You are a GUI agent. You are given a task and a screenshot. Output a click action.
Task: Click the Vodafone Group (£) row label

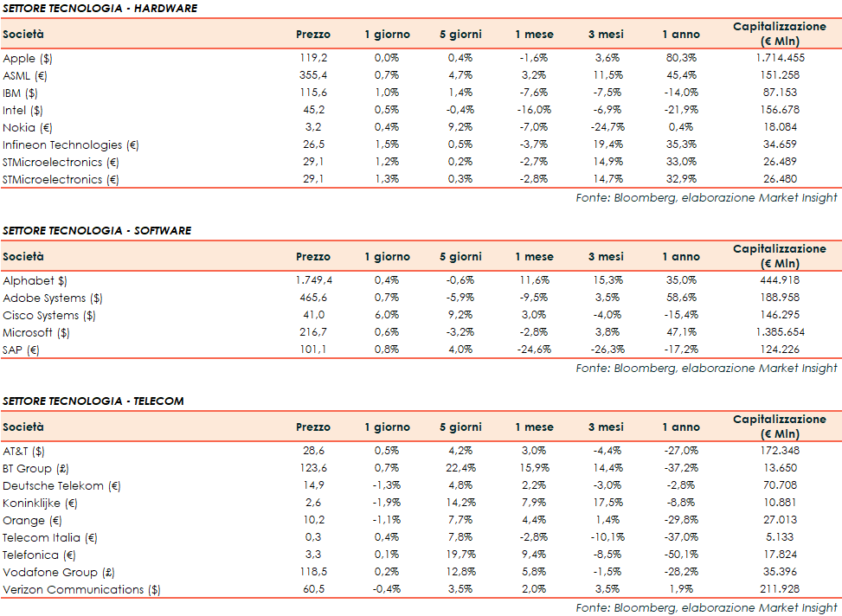(x=58, y=572)
